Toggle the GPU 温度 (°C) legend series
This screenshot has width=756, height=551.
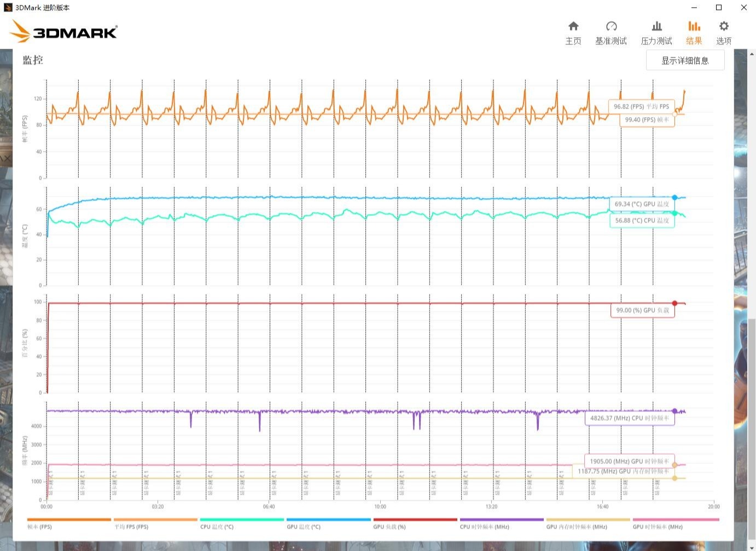point(328,523)
